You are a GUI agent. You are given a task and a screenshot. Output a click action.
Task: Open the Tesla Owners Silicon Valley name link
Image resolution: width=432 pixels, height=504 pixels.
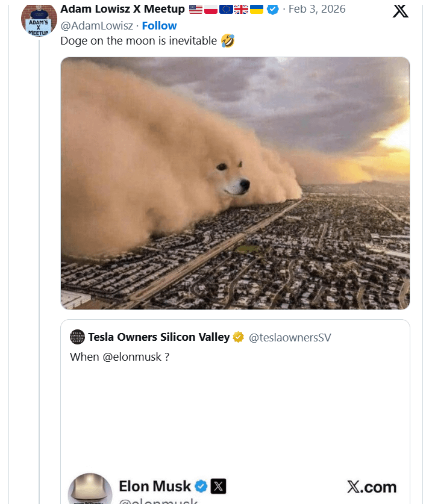pyautogui.click(x=158, y=337)
